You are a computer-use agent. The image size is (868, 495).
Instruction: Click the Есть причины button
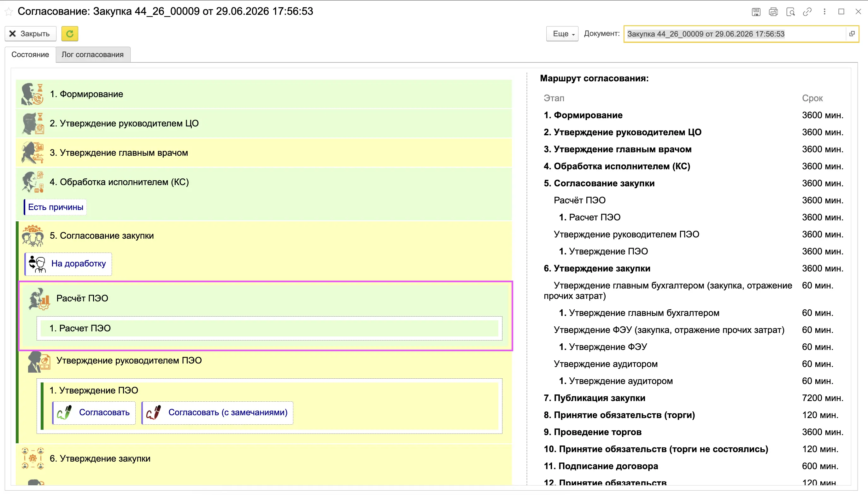coord(55,207)
